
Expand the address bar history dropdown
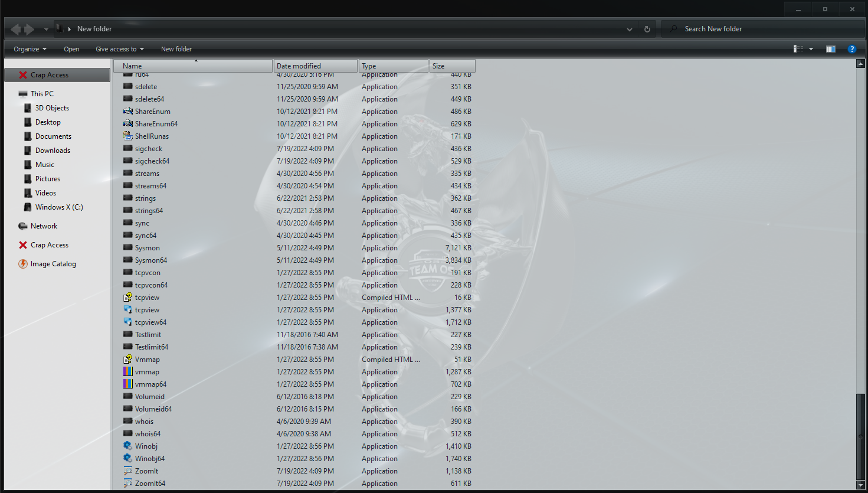point(630,29)
